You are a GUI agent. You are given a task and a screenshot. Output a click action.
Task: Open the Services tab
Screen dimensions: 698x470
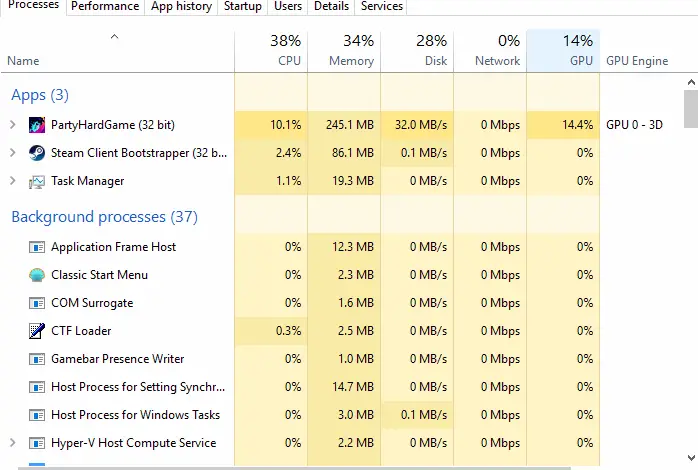pos(382,6)
